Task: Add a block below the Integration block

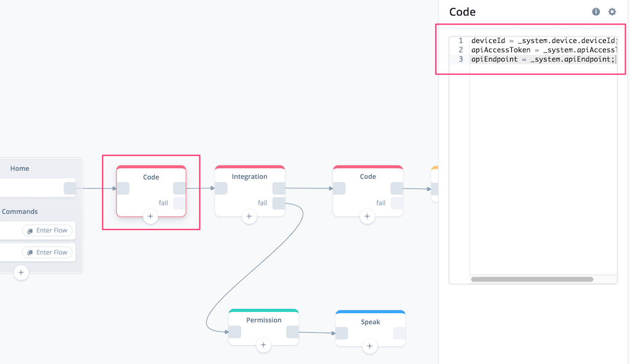Action: [249, 216]
